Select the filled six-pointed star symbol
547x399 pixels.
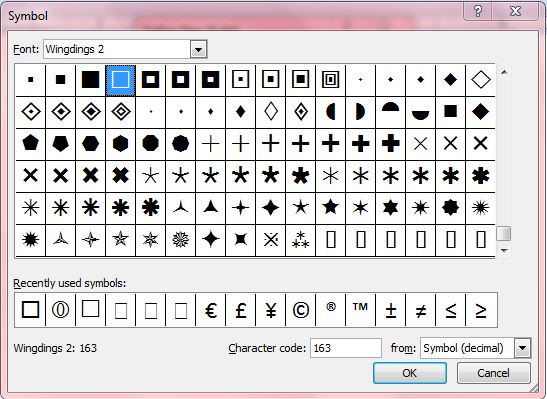click(x=390, y=208)
